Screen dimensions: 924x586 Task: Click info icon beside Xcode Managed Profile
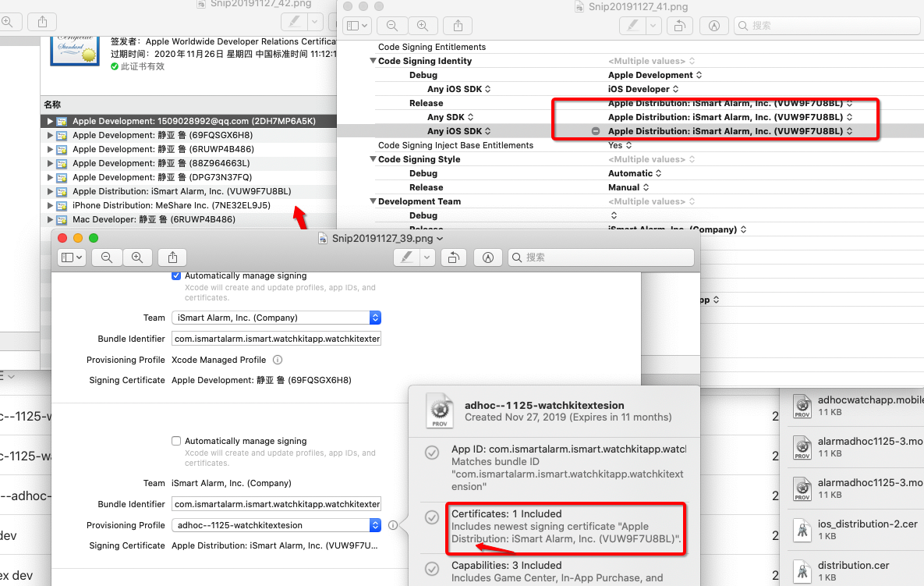[278, 360]
